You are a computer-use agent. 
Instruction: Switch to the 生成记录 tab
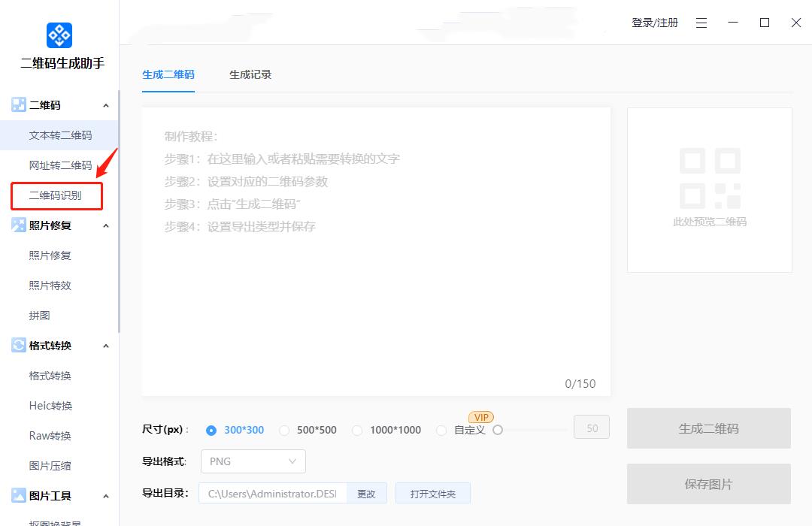tap(250, 74)
